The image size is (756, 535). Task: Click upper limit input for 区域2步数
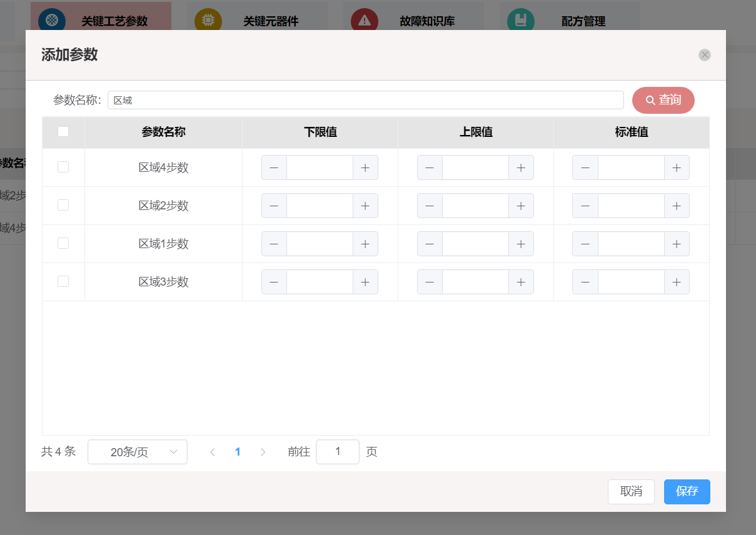coord(475,206)
